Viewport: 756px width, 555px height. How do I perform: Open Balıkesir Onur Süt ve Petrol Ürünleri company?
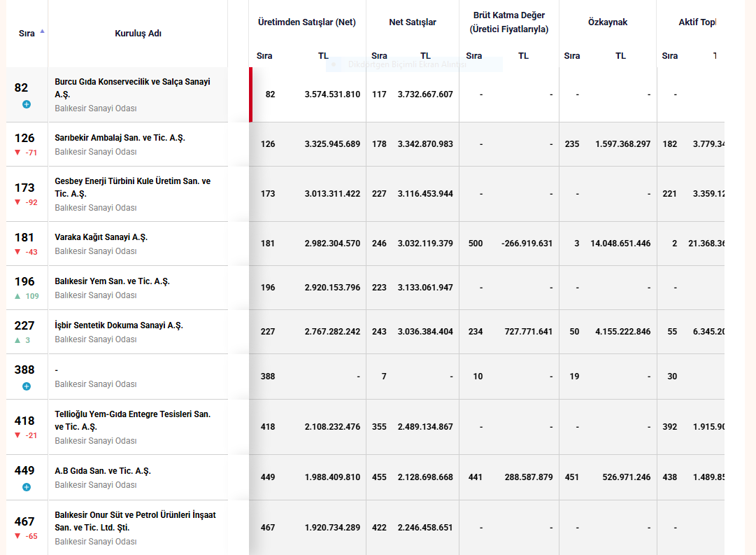coord(136,521)
